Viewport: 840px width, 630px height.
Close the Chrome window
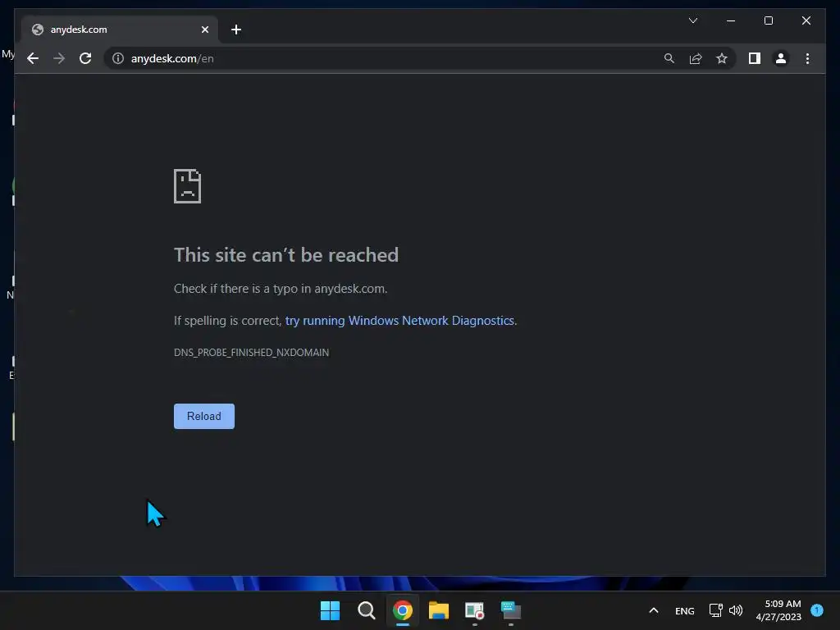[x=806, y=21]
